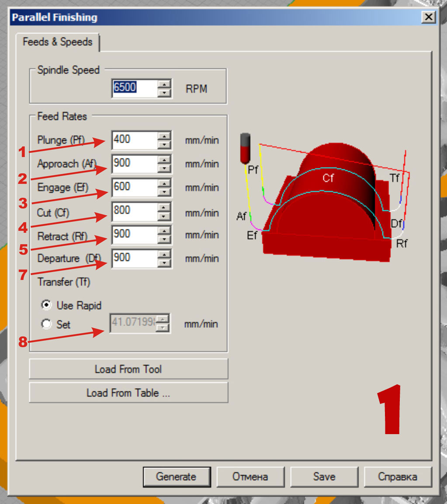
Task: Click the Engage (Ef) feed rate field
Action: click(x=134, y=187)
